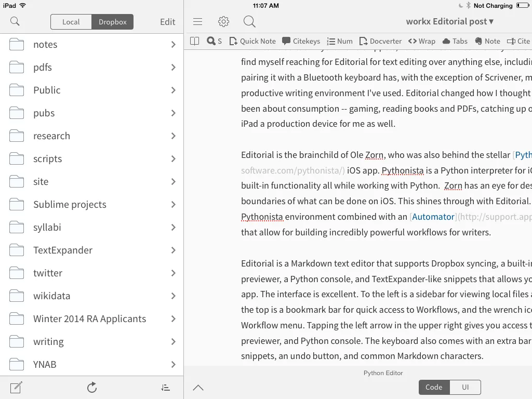This screenshot has height=399, width=532.
Task: Run the S search workflow
Action: 214,42
